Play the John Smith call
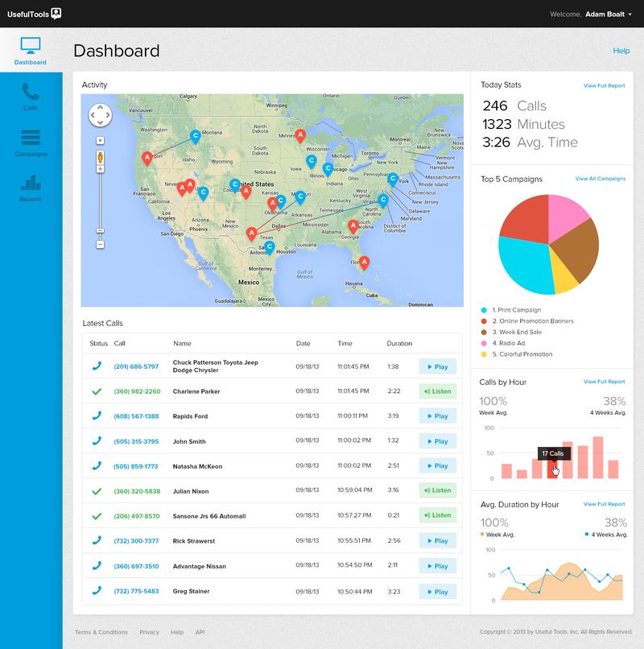 (437, 441)
